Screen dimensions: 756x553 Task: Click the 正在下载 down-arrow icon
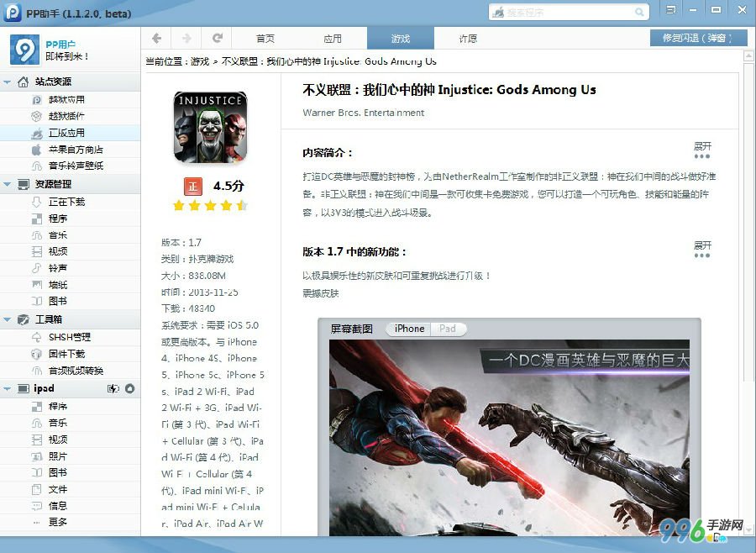click(x=37, y=202)
